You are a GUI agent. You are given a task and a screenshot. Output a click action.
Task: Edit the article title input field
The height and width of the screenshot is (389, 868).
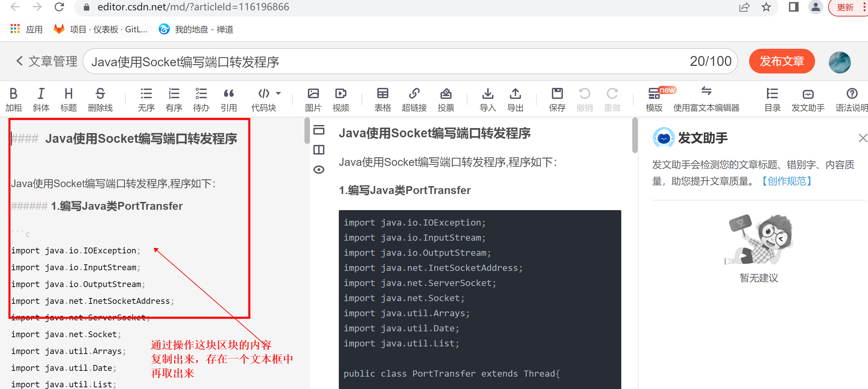point(410,61)
